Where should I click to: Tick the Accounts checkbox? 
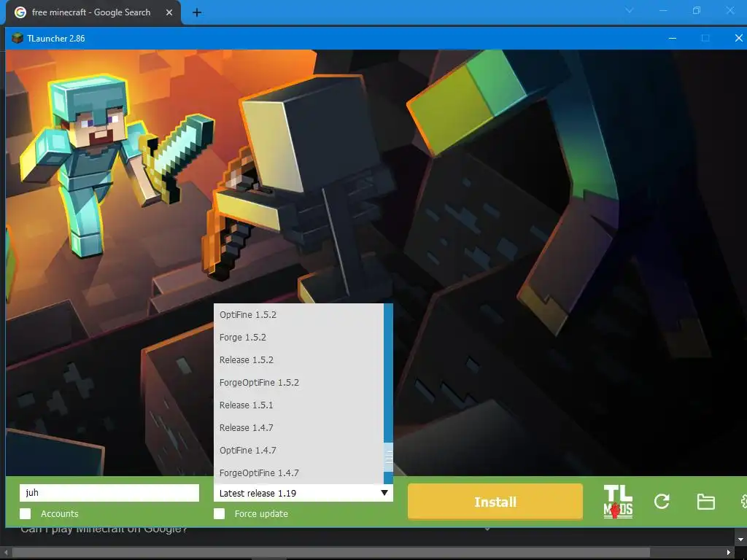tap(26, 513)
